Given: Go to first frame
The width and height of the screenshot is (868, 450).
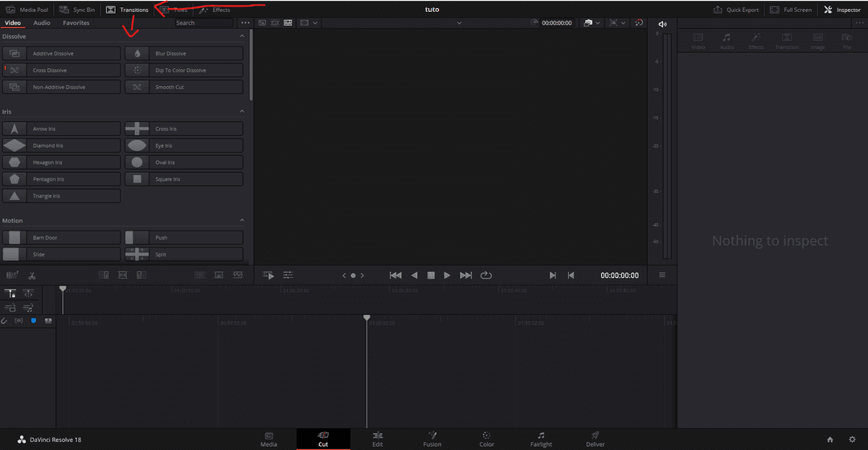Looking at the screenshot, I should click(x=395, y=275).
